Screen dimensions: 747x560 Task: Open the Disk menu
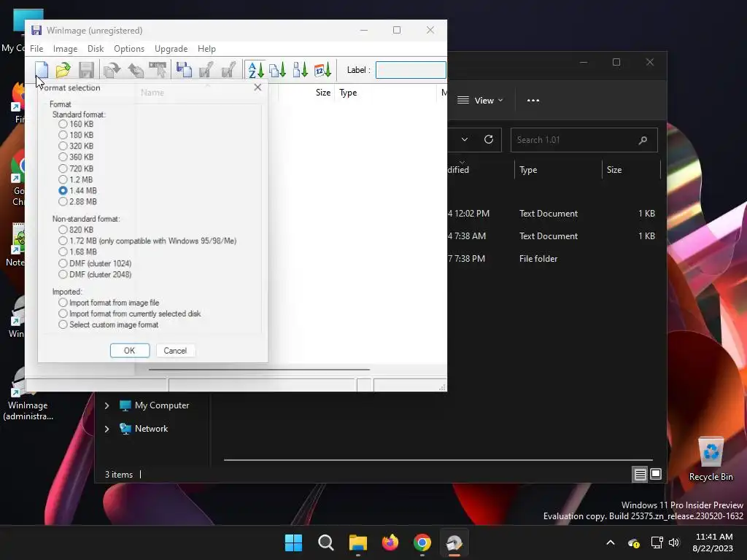pyautogui.click(x=96, y=49)
